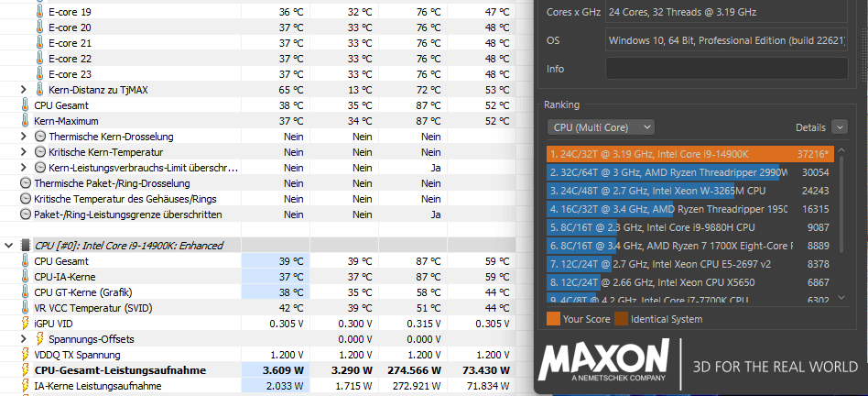The width and height of the screenshot is (868, 396).
Task: Select the 16C/32T Threadripper 1950 ranking entry
Action: 689,209
